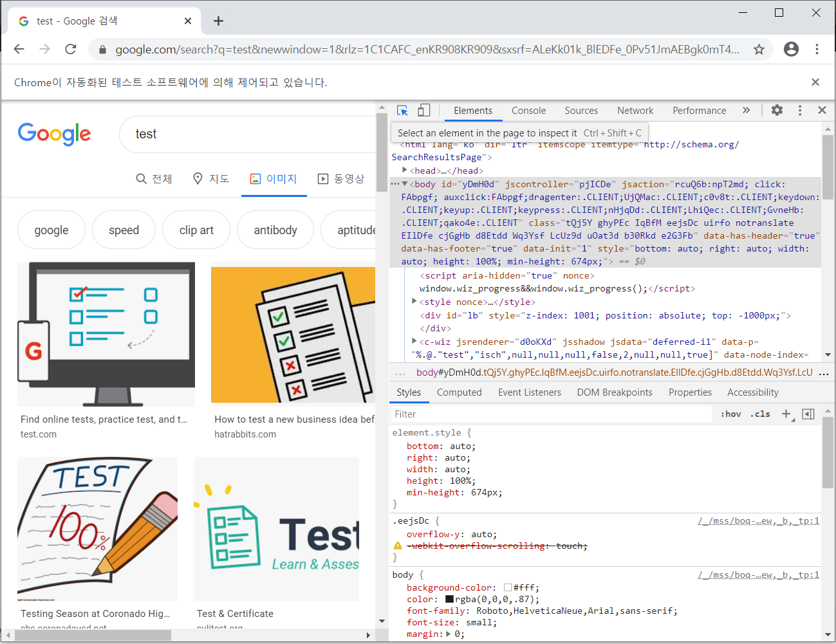Open the hatrabbits.com checklist image
This screenshot has height=644, width=836.
click(x=293, y=335)
